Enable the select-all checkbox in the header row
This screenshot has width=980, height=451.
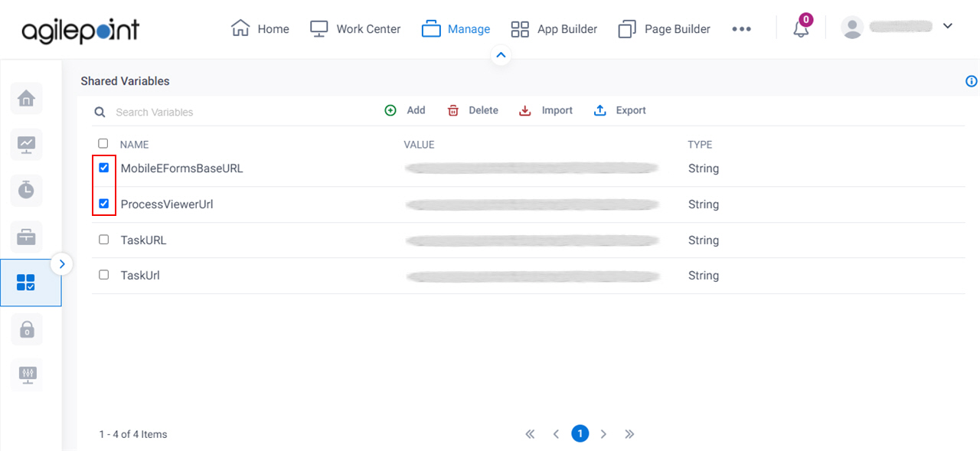103,143
